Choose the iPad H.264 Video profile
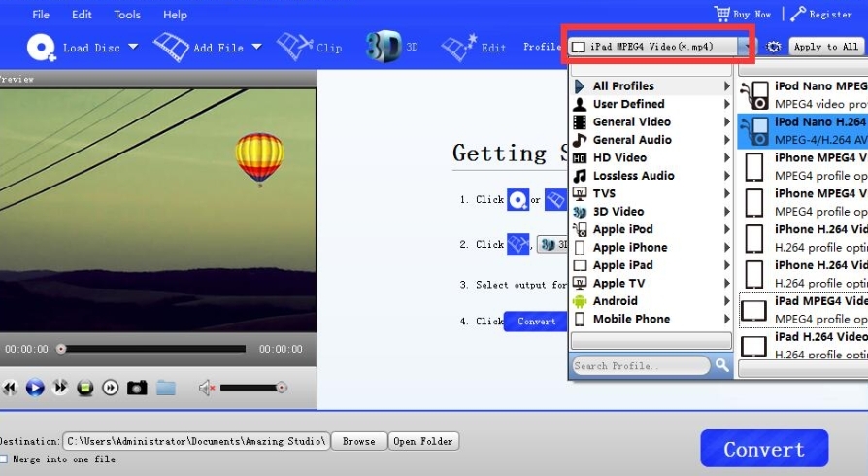The width and height of the screenshot is (868, 476). point(803,345)
